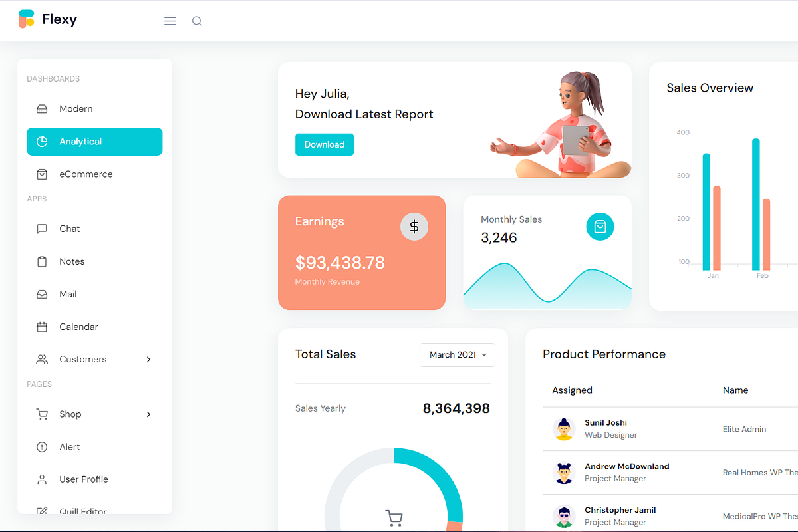This screenshot has height=532, width=798.
Task: Open the User Profile page
Action: tap(94, 479)
